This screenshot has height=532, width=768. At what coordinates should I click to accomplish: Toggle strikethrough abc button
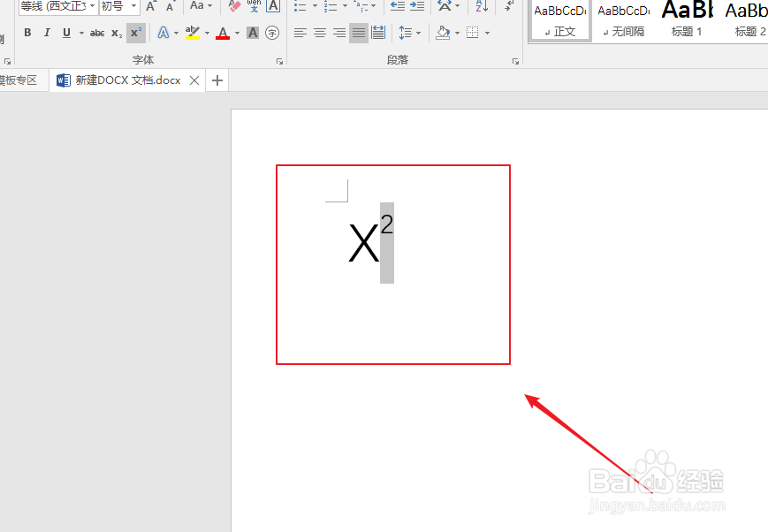tap(97, 33)
